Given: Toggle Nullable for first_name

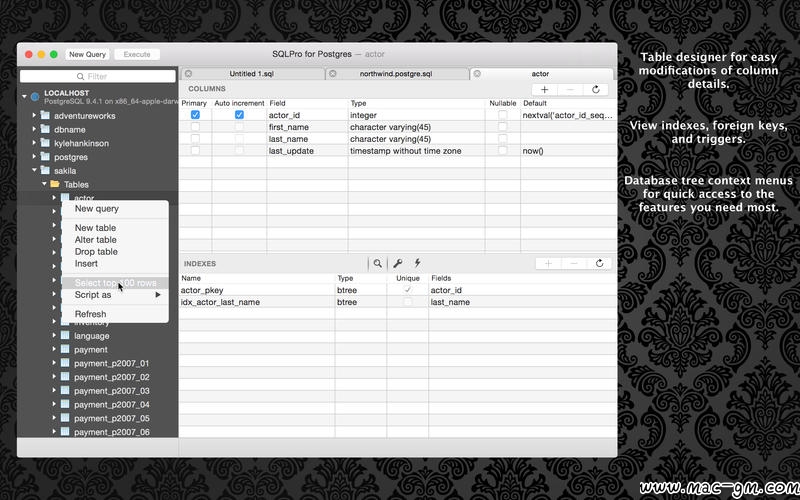Looking at the screenshot, I should 503,127.
